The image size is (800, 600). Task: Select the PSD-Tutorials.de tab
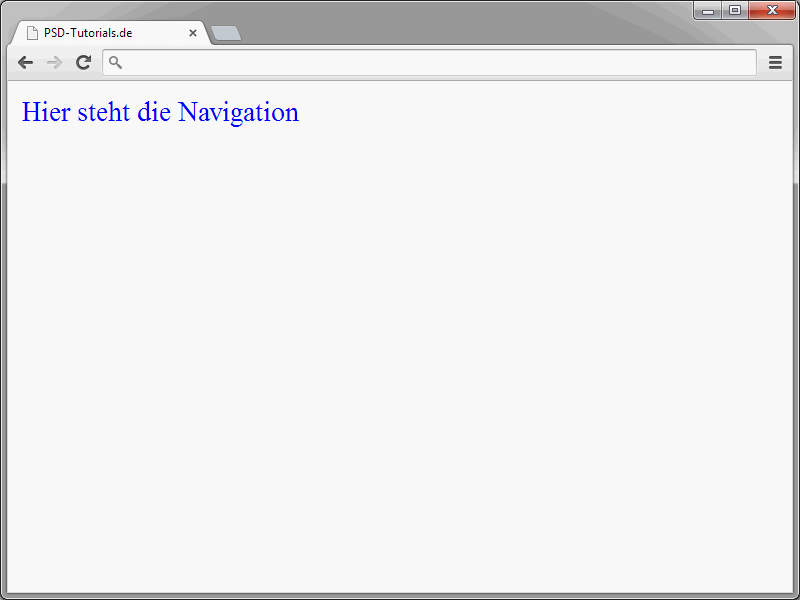(110, 33)
